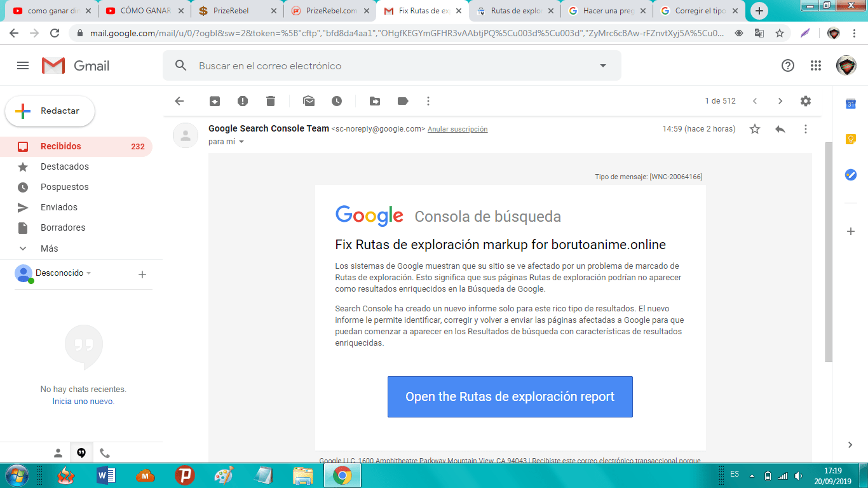Screen dimensions: 868x488
Task: Open Paint from the taskbar
Action: click(x=224, y=475)
